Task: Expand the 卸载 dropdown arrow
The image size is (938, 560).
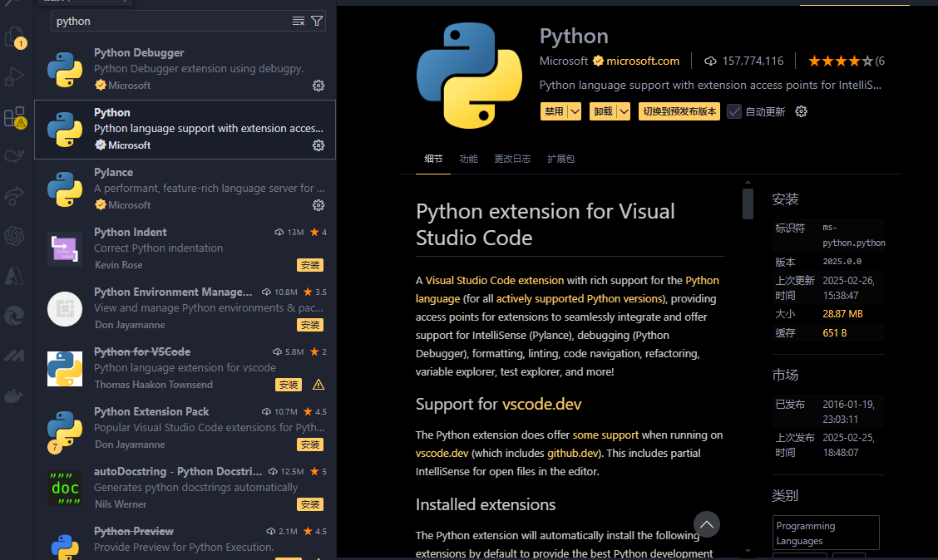Action: point(624,112)
